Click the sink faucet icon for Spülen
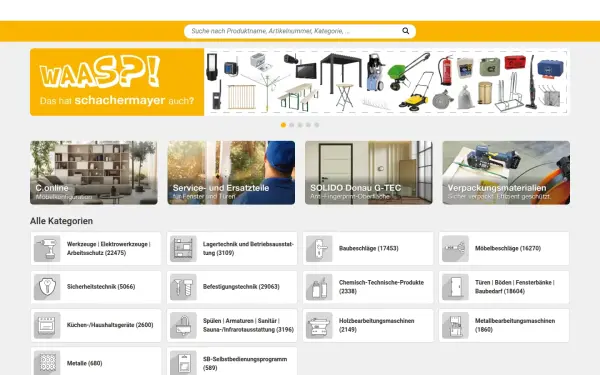Image resolution: width=600 pixels, height=375 pixels. [x=183, y=325]
